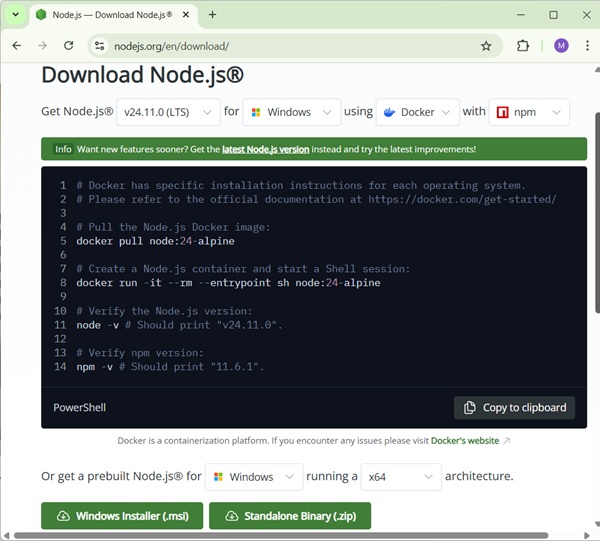Click the scroll right arrow at bottom

click(x=587, y=535)
